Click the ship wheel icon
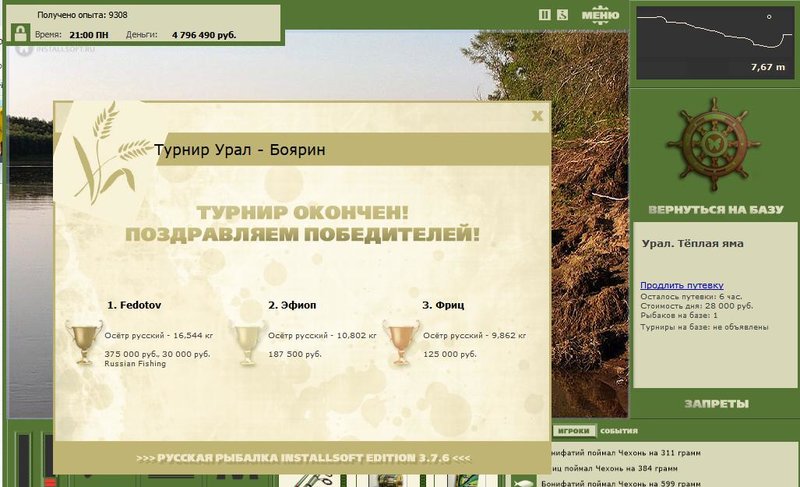 point(713,144)
